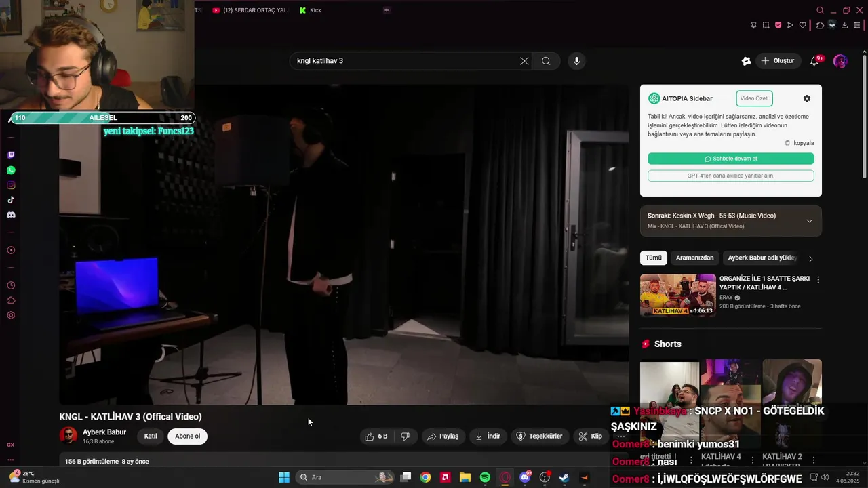Share the video via Paylaş
The width and height of the screenshot is (868, 488).
pos(442,436)
